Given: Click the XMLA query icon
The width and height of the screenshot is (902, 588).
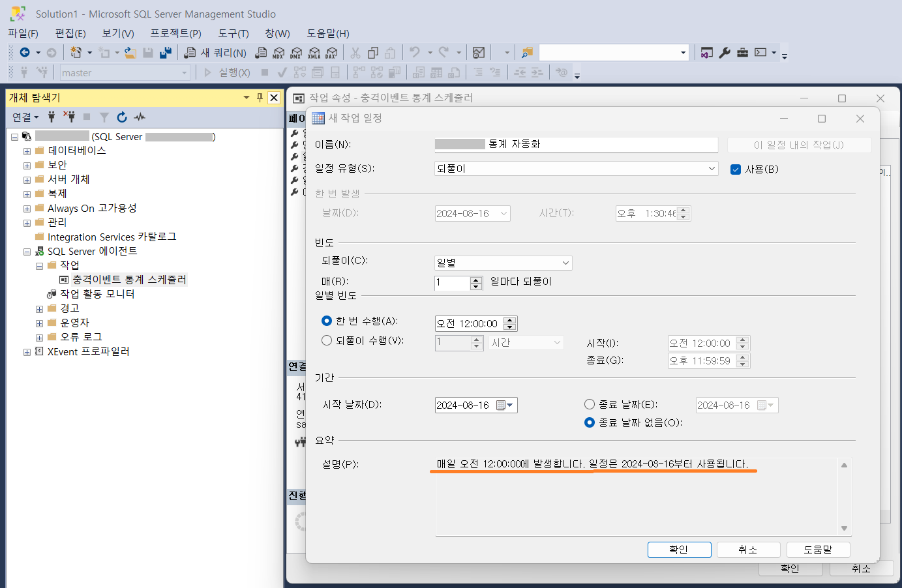Looking at the screenshot, I should [314, 53].
